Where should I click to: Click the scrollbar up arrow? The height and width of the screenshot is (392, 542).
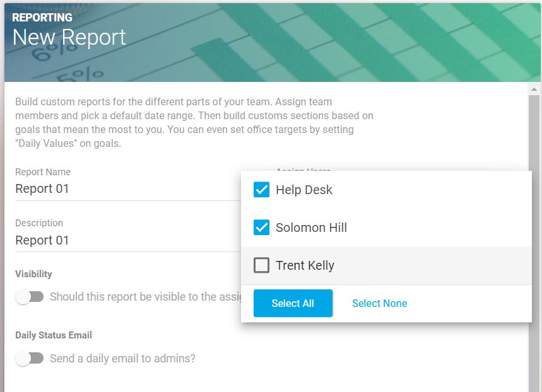pos(534,89)
